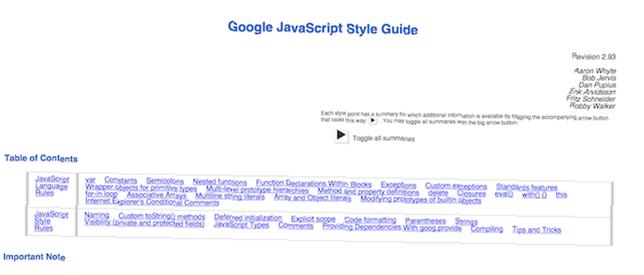644x275 pixels.
Task: Click author name Erik Arvidsson
Action: (592, 92)
